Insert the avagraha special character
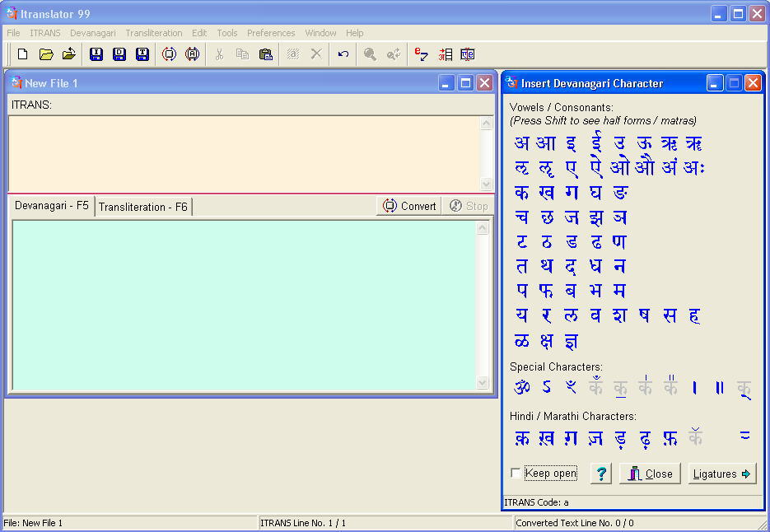The width and height of the screenshot is (770, 532). point(547,387)
